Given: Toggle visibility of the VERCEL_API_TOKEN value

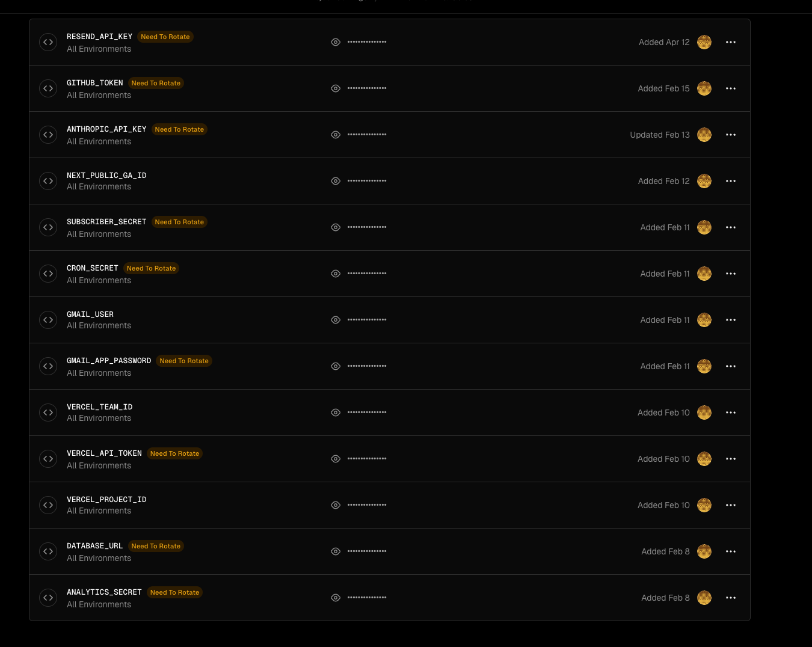Looking at the screenshot, I should (x=336, y=459).
